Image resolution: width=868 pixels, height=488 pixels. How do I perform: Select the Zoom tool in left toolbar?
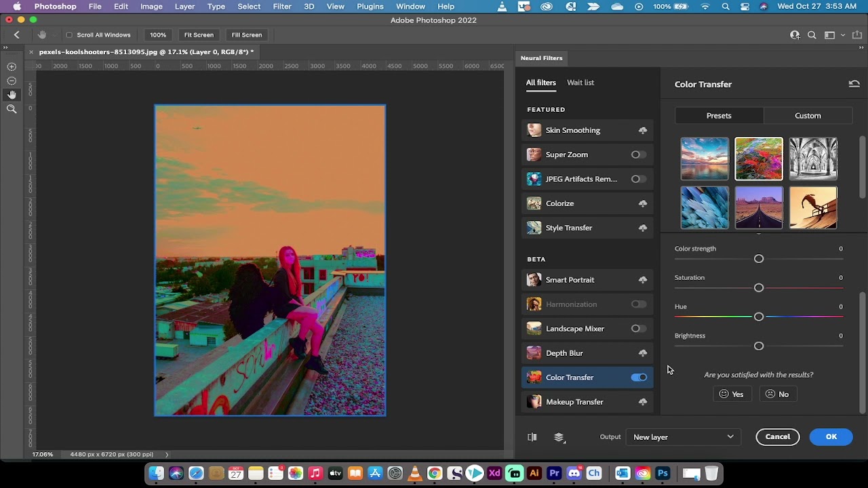pos(12,109)
